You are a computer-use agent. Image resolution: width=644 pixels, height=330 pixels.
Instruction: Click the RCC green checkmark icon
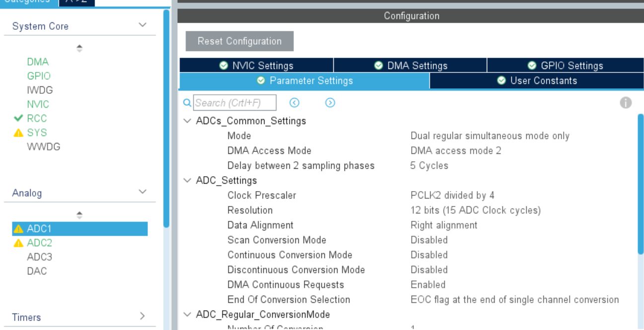click(x=19, y=118)
